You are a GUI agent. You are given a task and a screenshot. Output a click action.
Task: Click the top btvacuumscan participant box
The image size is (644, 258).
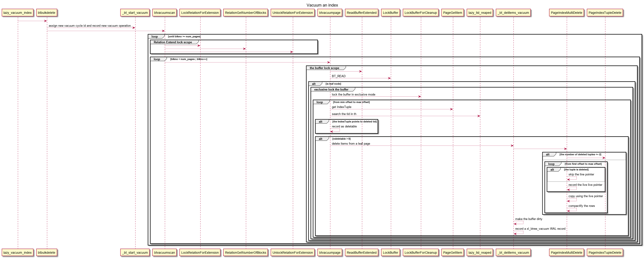(164, 13)
